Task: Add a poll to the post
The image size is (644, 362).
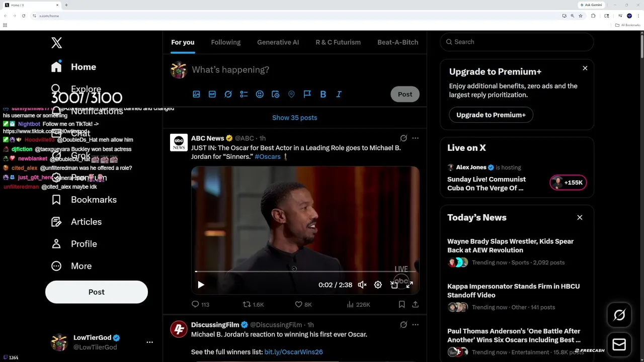Action: coord(244,95)
